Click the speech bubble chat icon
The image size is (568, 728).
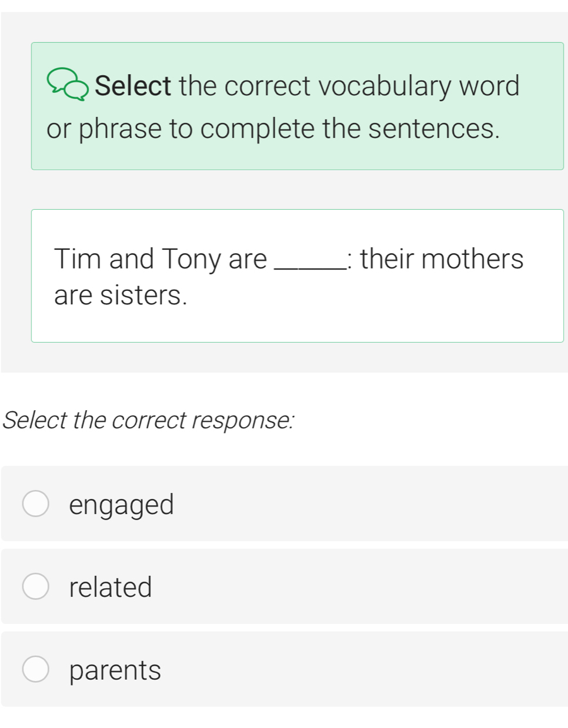[x=68, y=85]
